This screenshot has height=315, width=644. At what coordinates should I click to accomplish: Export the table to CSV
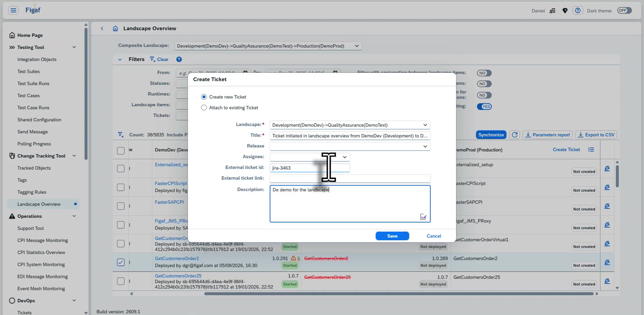point(596,135)
